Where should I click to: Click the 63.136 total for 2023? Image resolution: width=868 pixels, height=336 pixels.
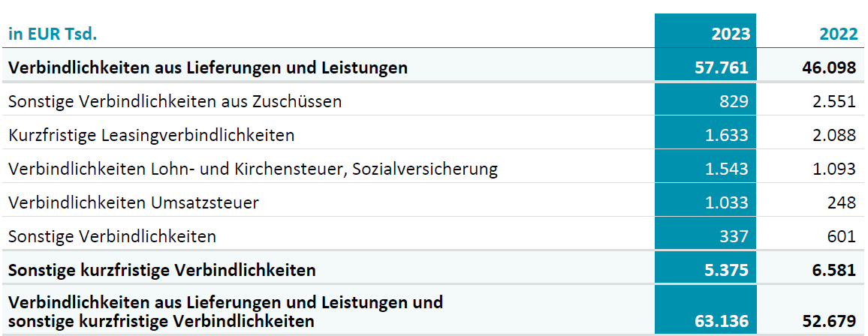pyautogui.click(x=723, y=321)
